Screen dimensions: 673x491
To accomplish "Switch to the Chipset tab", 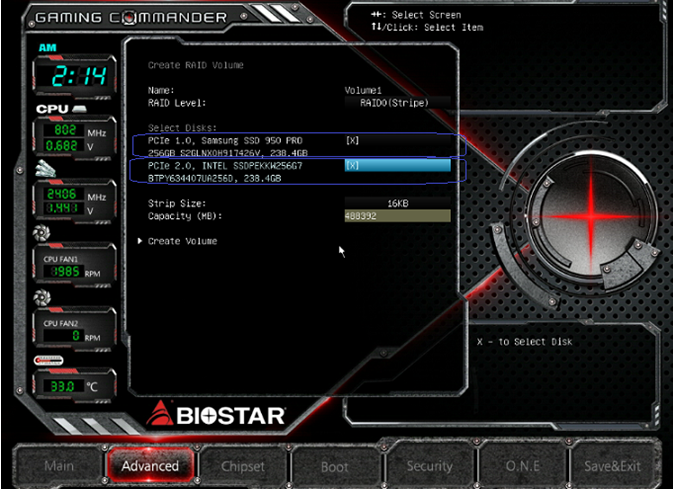I will (x=243, y=466).
